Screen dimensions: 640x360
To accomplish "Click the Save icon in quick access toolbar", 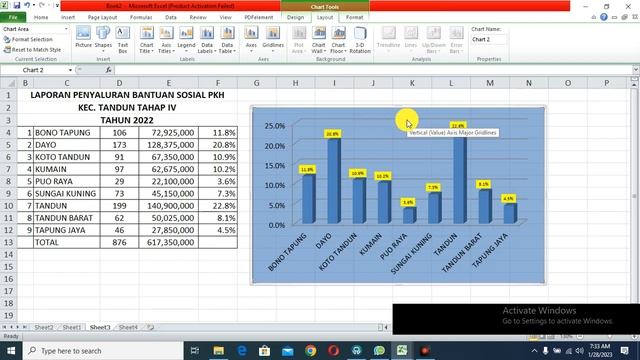I will (x=17, y=5).
